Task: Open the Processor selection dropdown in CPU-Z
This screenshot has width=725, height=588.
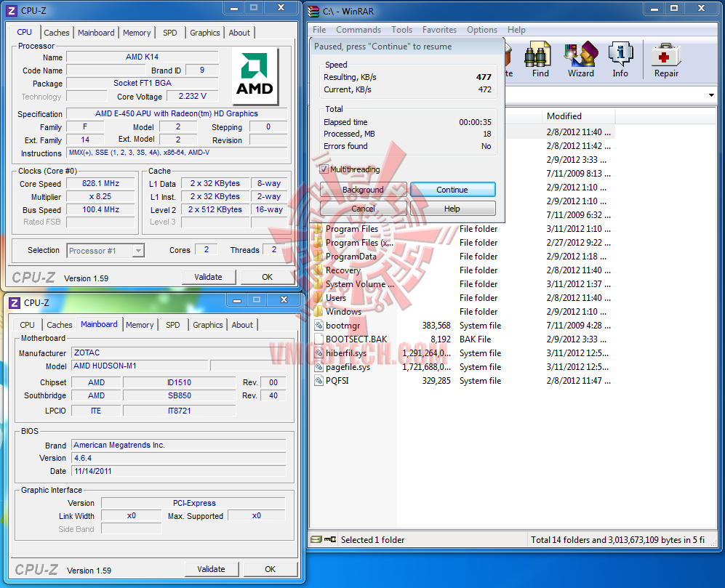Action: coord(138,251)
